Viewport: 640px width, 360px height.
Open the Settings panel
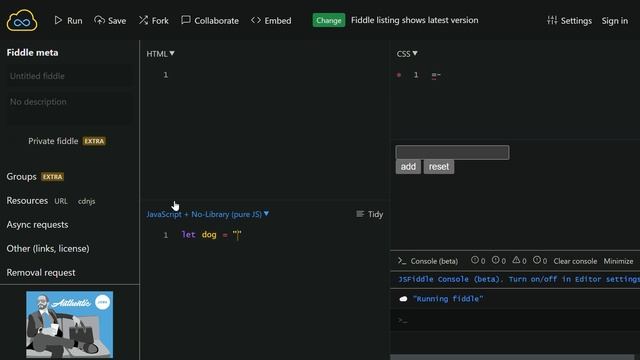click(x=569, y=20)
